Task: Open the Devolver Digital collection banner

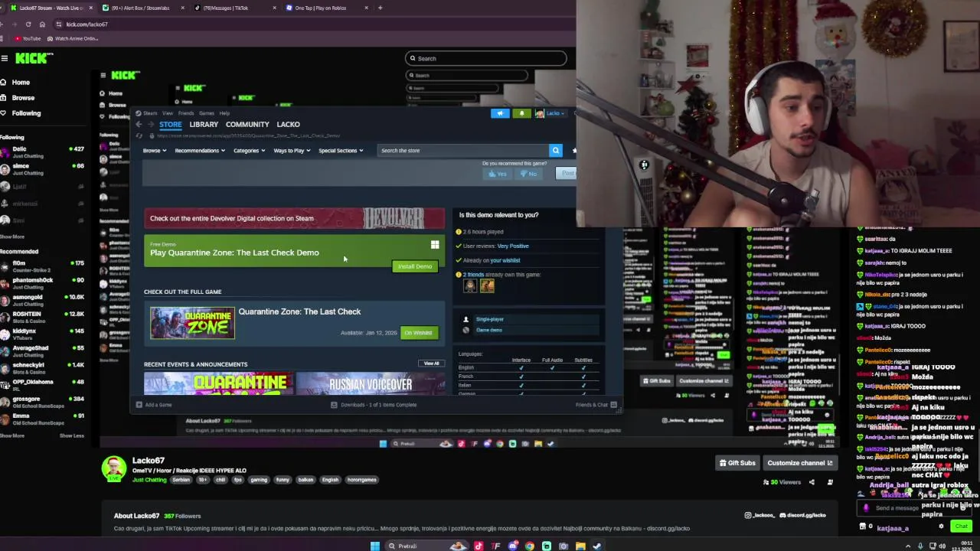Action: [x=294, y=218]
